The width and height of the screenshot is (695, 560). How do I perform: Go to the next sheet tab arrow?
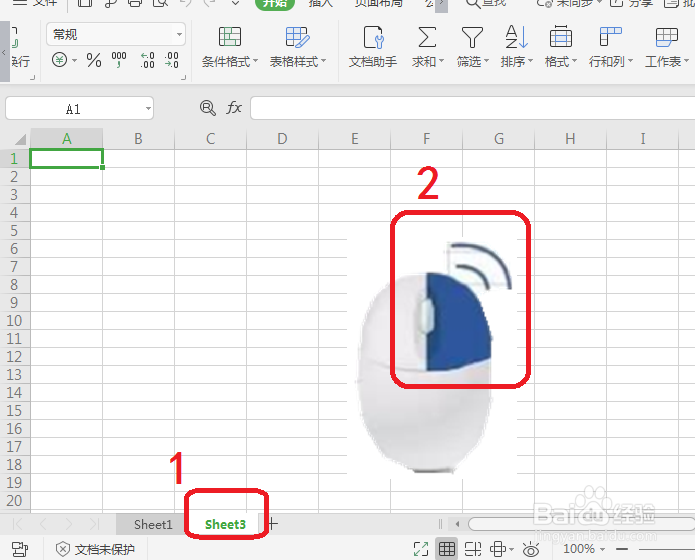coord(69,524)
